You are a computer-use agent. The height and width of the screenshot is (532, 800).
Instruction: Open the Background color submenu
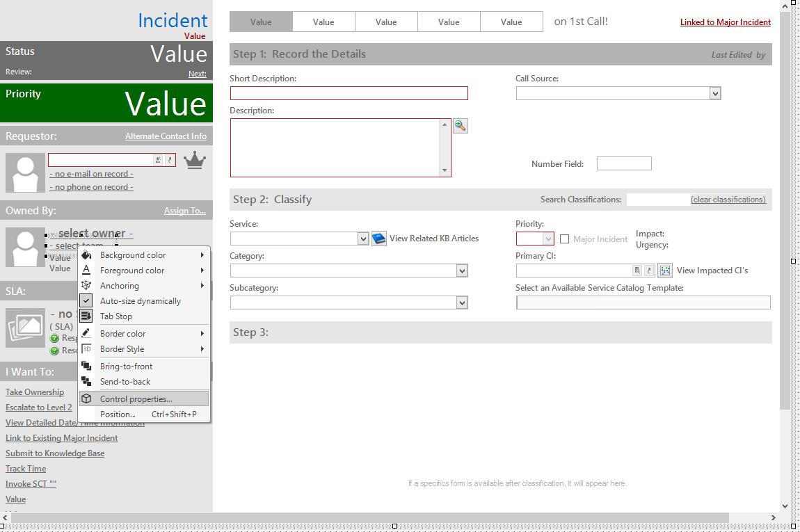point(133,255)
